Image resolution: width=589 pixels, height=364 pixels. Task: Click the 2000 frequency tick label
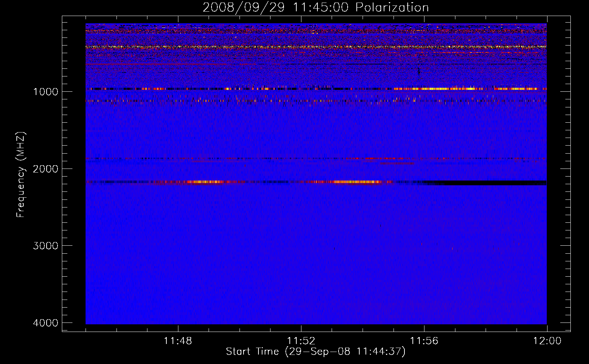[46, 169]
